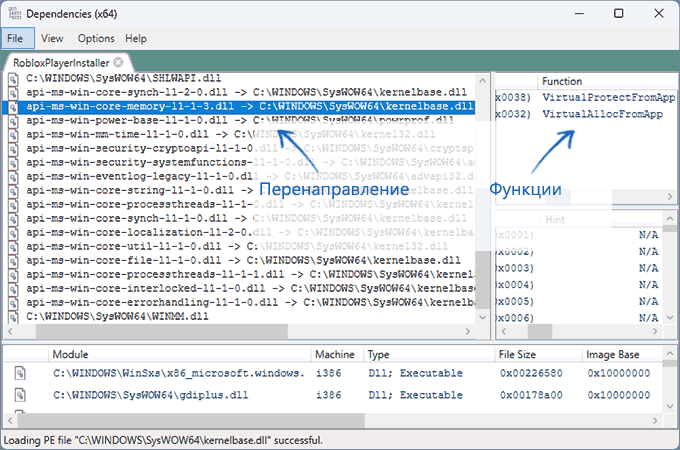
Task: Select VirtualProtectFromApp function row
Action: click(585, 98)
